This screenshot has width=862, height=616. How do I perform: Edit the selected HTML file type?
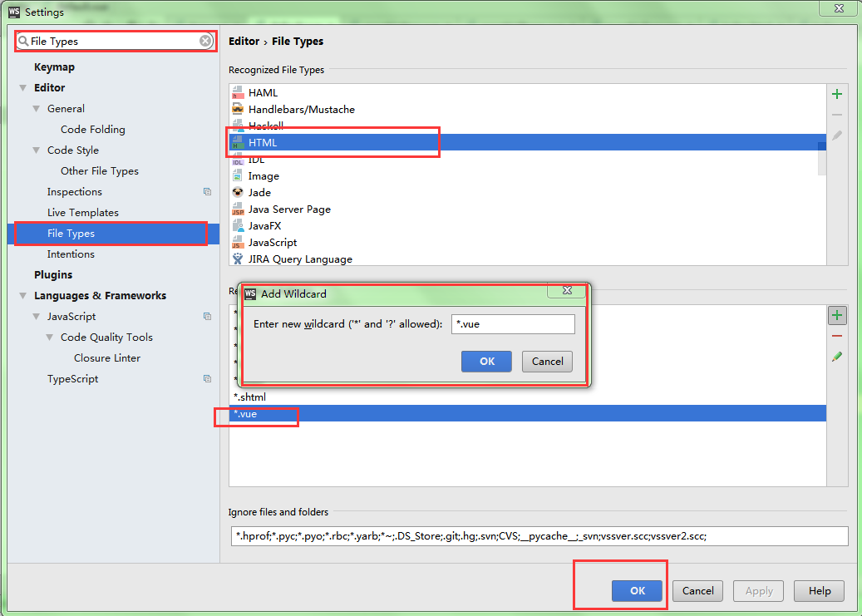pos(837,136)
